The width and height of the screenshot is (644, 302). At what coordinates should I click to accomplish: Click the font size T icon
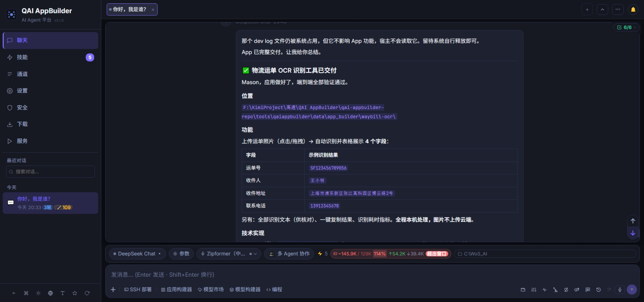pyautogui.click(x=63, y=293)
